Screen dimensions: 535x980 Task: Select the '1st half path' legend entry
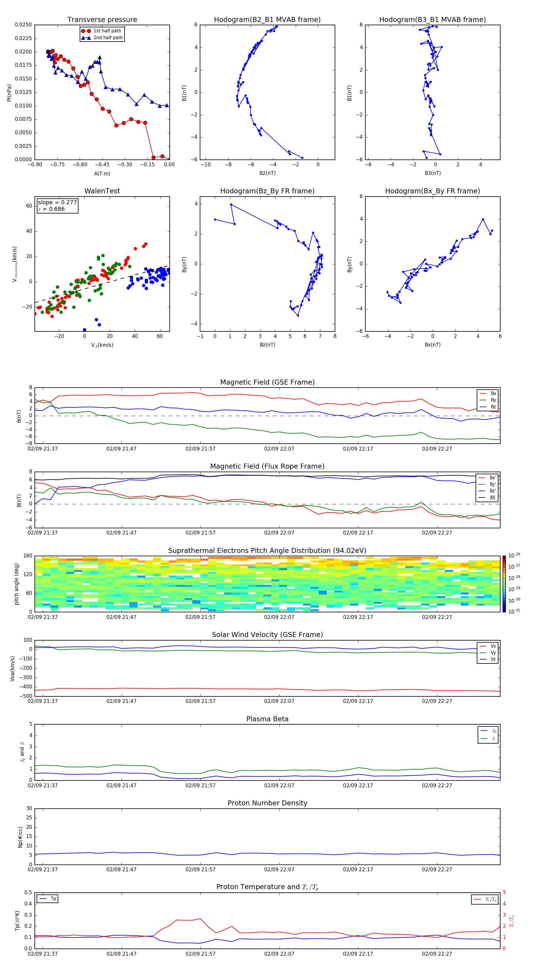pyautogui.click(x=102, y=31)
